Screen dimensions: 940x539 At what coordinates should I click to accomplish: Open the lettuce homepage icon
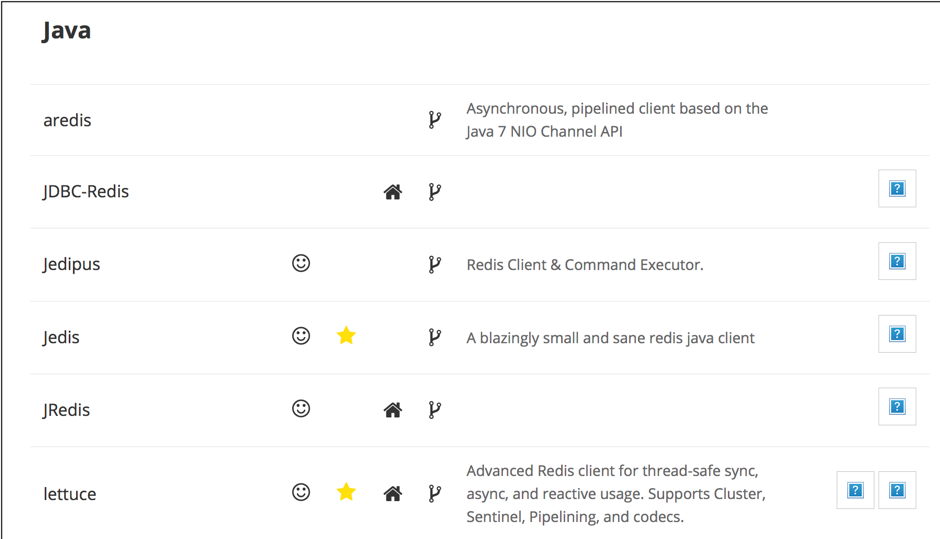[x=393, y=493]
